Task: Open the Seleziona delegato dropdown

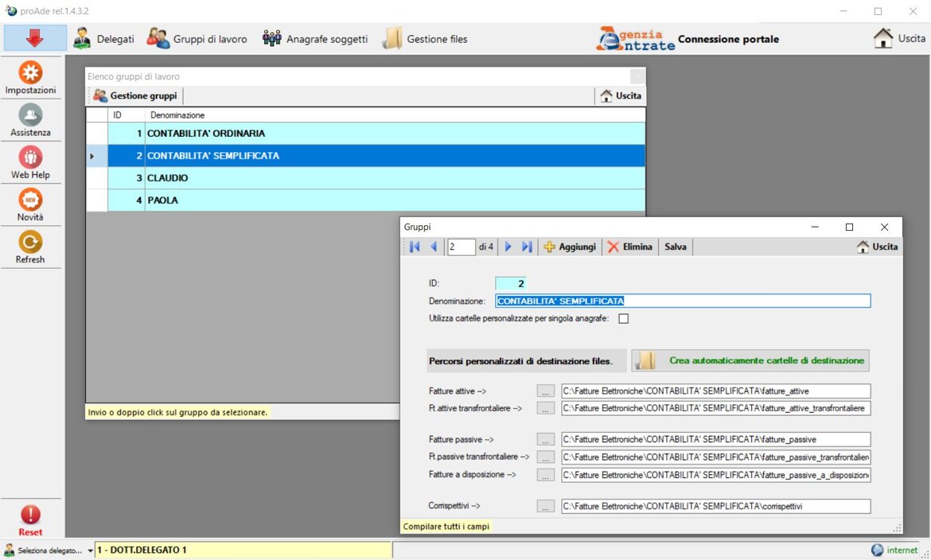Action: point(90,550)
